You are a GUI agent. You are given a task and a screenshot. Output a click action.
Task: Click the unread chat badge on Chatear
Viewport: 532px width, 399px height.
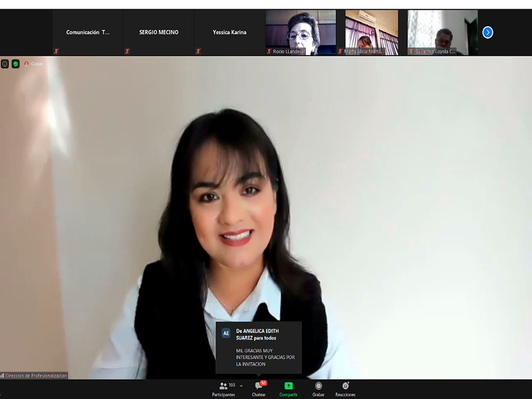(263, 383)
